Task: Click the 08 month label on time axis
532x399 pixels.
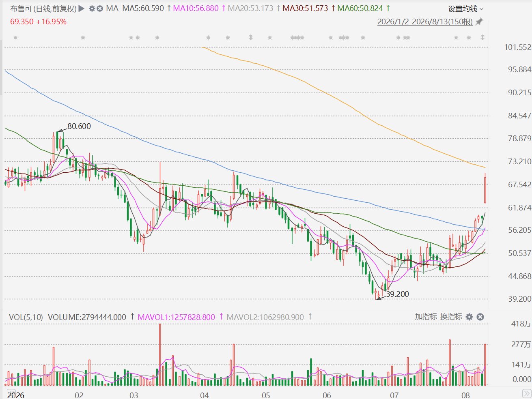Action: click(x=466, y=395)
